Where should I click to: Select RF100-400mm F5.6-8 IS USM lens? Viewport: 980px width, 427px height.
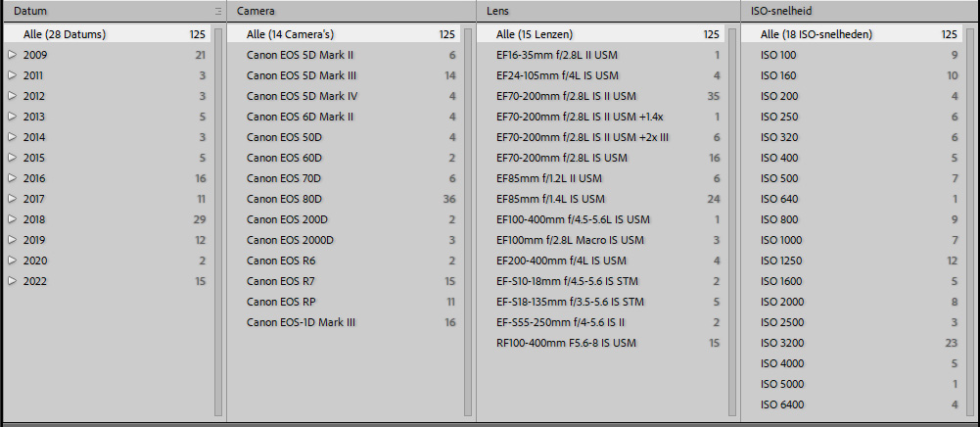coord(567,343)
